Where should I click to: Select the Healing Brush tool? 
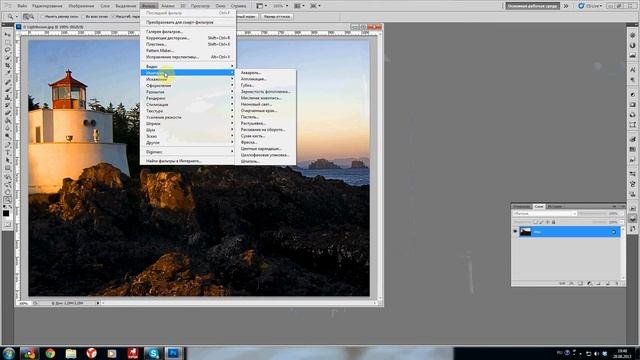7,82
